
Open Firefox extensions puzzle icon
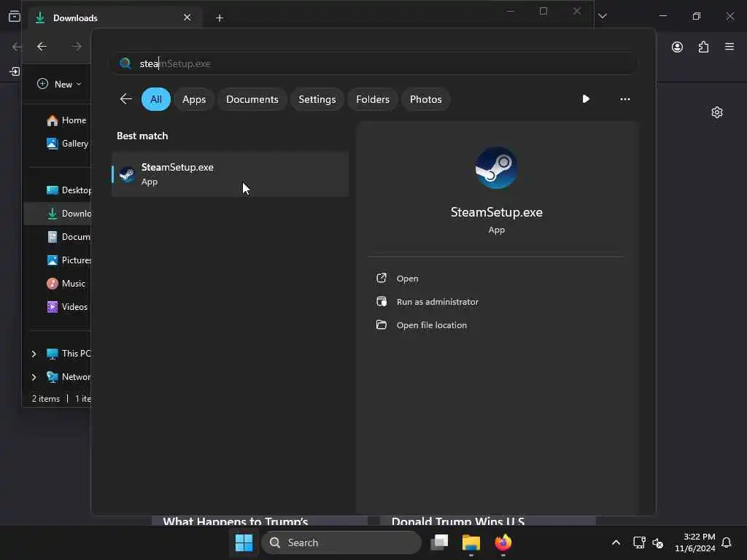point(703,47)
